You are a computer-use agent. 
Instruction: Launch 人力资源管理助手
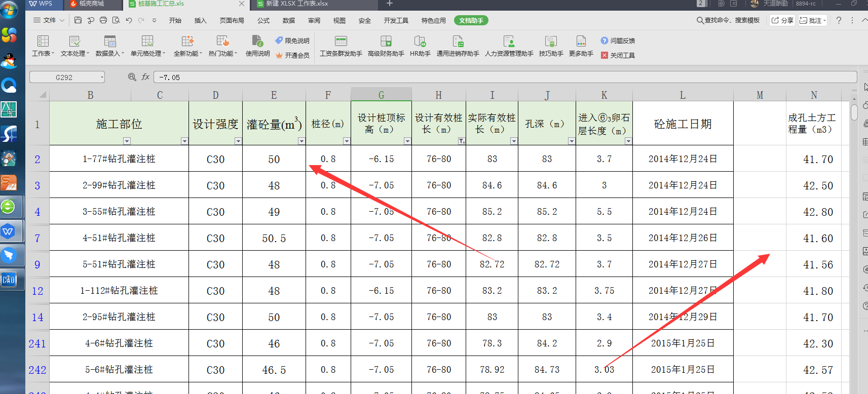click(509, 46)
